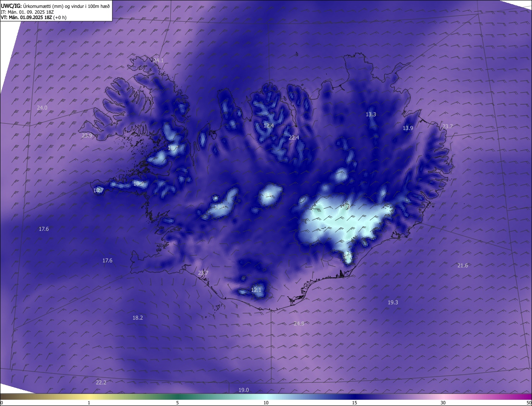This screenshot has width=532, height=406.
Task: Click the "23.9" value label on the map
Action: 87,136
